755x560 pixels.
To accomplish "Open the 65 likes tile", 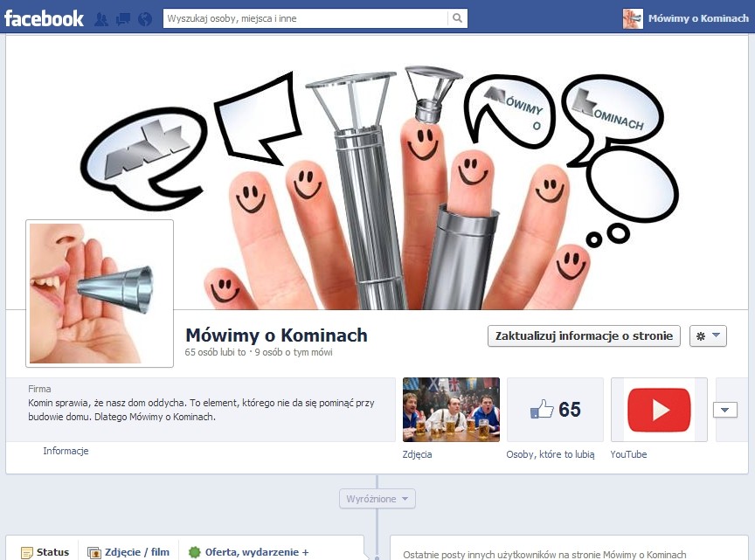I will [x=555, y=410].
